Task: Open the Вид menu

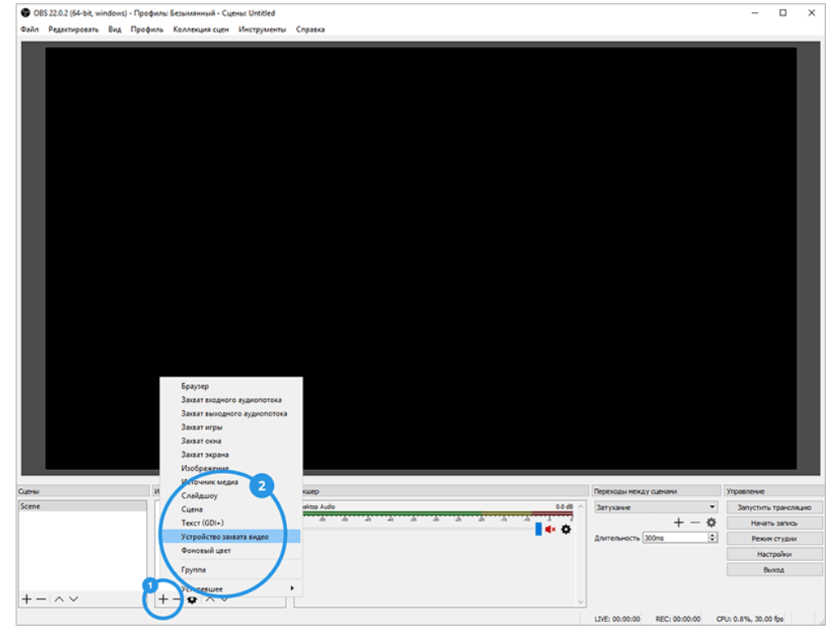Action: coord(115,30)
